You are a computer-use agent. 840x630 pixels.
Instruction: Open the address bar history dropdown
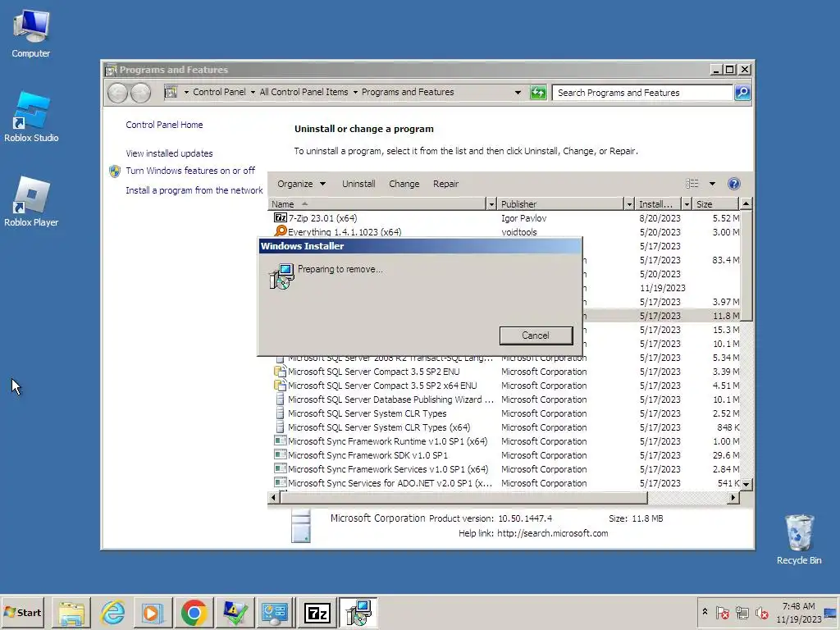pos(518,93)
